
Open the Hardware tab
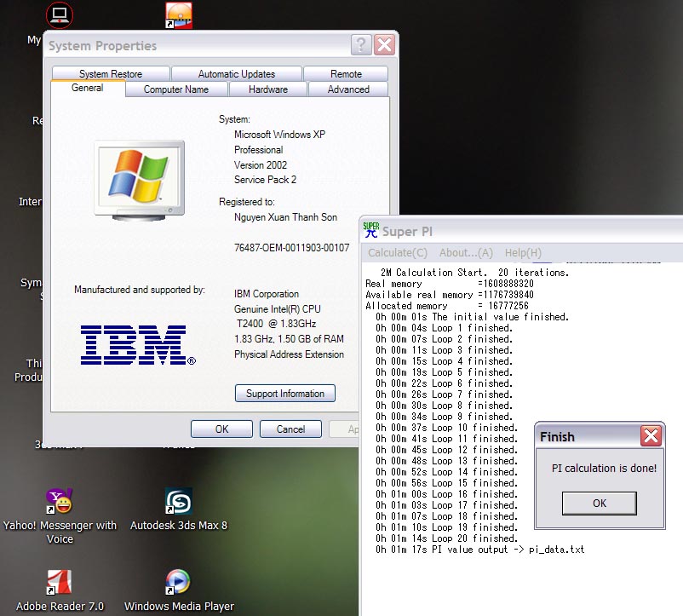tap(268, 89)
